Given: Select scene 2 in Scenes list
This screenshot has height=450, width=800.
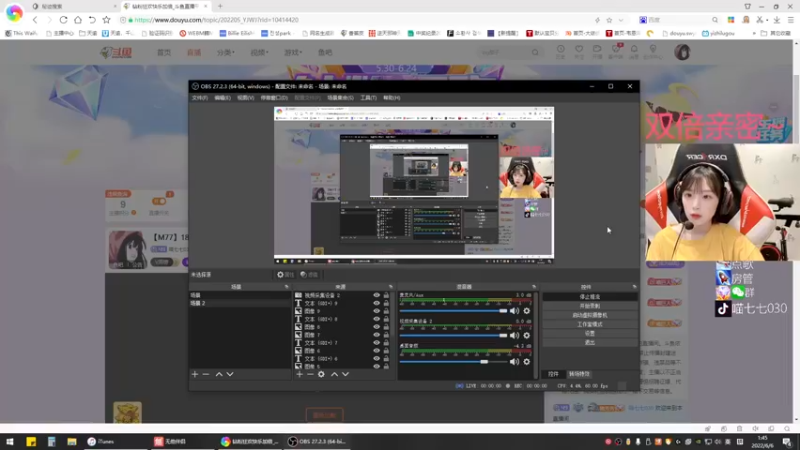Looking at the screenshot, I should [240, 303].
